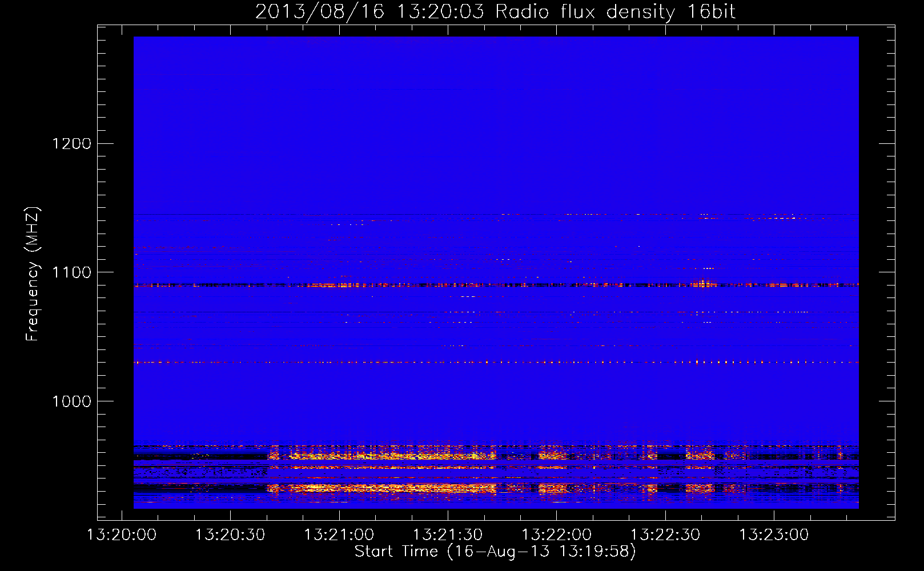Click the plot title '2013/08/16 13:20:03 Radio flux density 16bit'
Image resolution: width=924 pixels, height=571 pixels.
tap(495, 11)
